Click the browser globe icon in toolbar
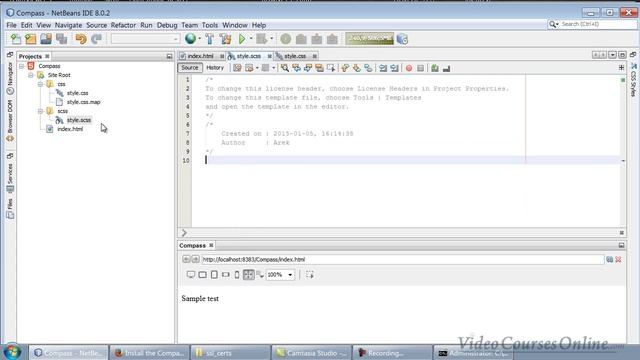 [x=190, y=39]
